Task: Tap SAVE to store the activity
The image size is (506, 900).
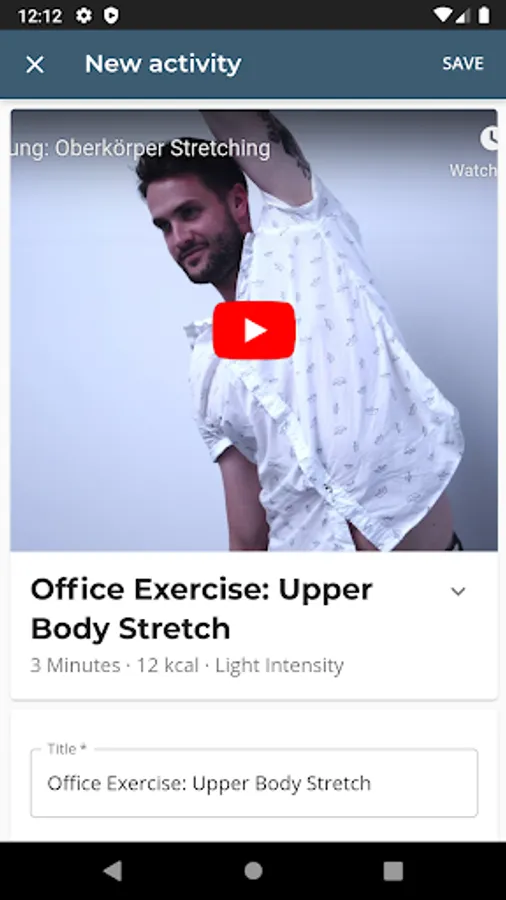Action: (462, 63)
